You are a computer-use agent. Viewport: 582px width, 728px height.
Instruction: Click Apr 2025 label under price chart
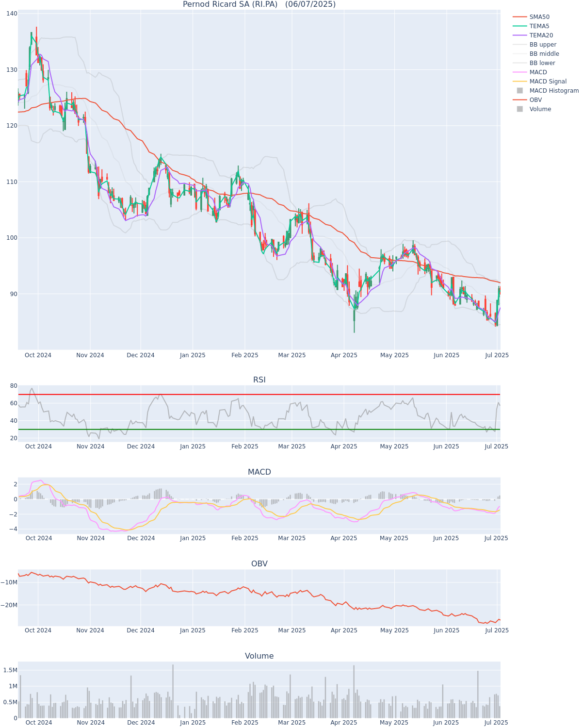pyautogui.click(x=344, y=355)
